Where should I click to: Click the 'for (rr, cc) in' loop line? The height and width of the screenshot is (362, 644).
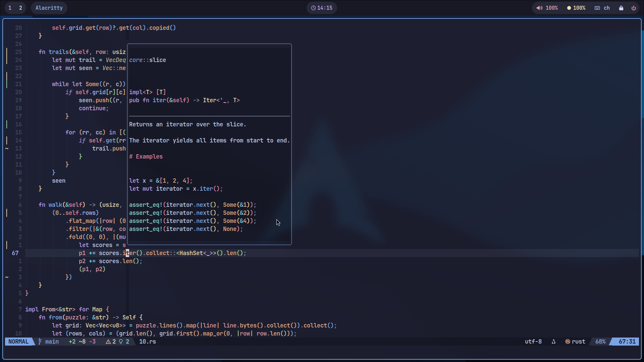point(96,132)
